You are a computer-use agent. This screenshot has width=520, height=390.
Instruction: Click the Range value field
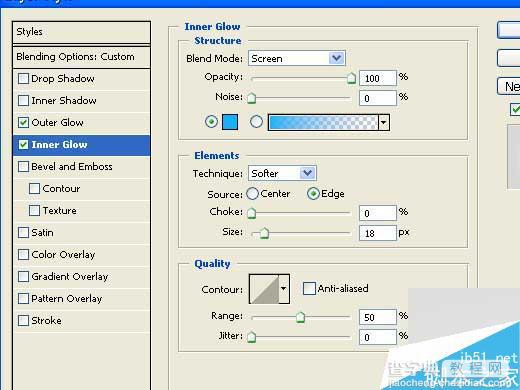click(378, 317)
